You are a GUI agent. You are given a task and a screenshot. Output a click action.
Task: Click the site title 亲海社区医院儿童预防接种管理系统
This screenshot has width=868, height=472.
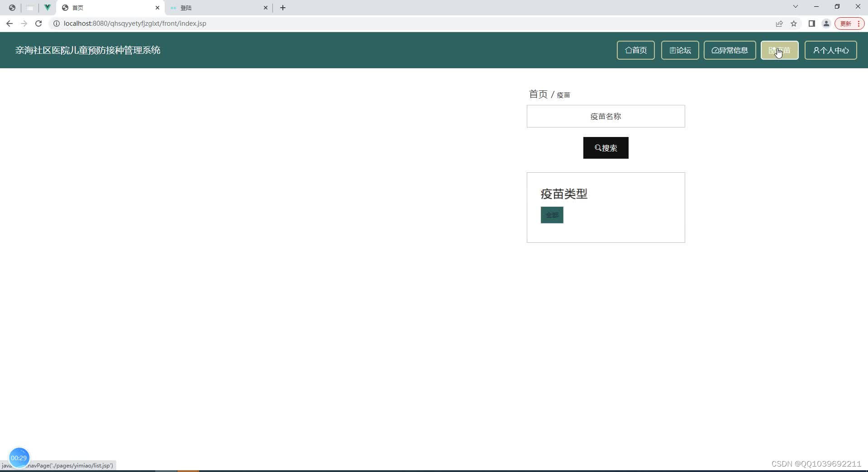88,50
